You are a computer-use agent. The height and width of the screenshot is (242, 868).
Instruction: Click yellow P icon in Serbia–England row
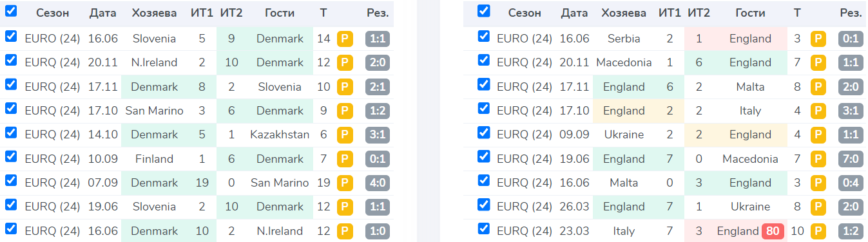tap(818, 39)
